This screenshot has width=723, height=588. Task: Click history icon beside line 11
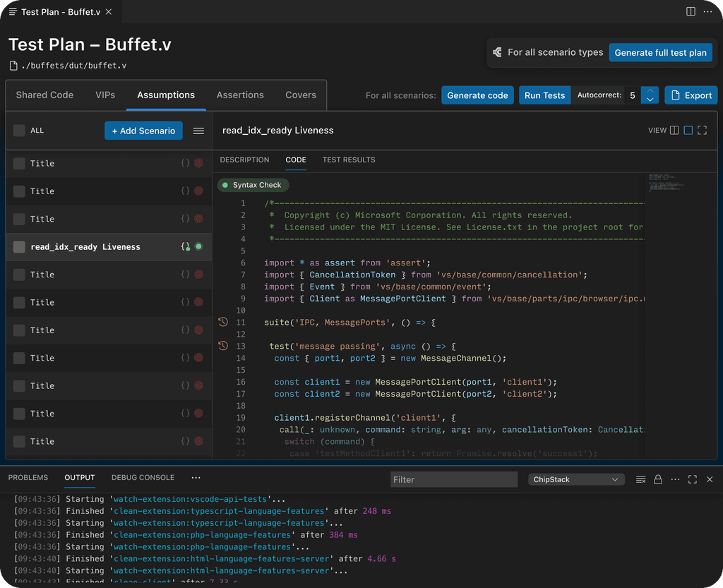223,322
